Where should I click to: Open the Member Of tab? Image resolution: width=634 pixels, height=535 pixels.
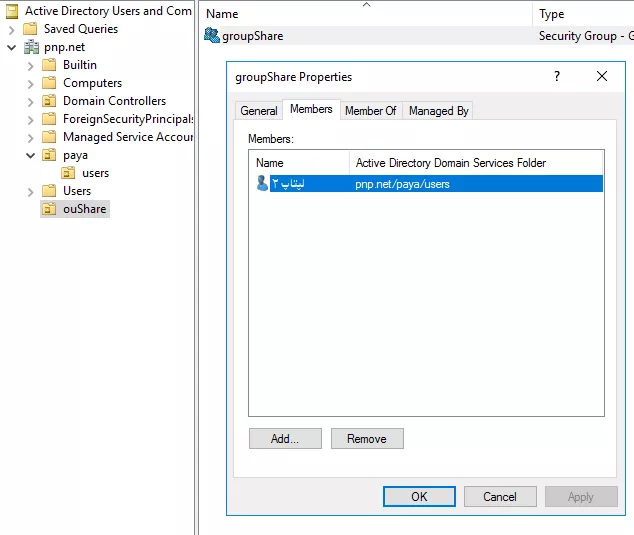[x=371, y=111]
